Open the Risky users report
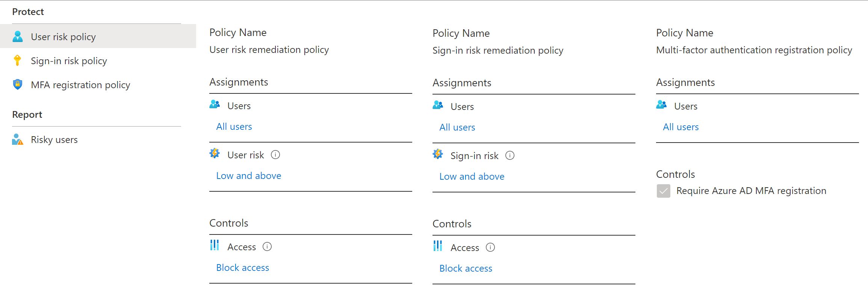Viewport: 868px width, 293px height. point(54,140)
